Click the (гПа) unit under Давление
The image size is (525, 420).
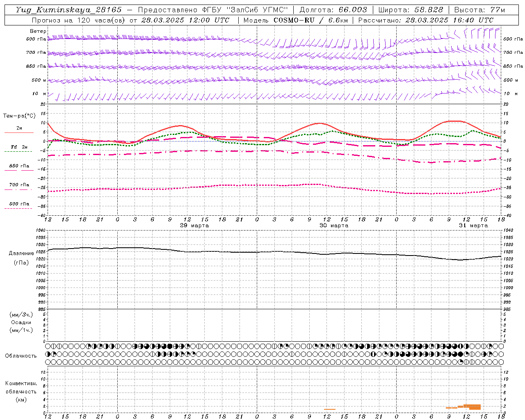coord(21,263)
